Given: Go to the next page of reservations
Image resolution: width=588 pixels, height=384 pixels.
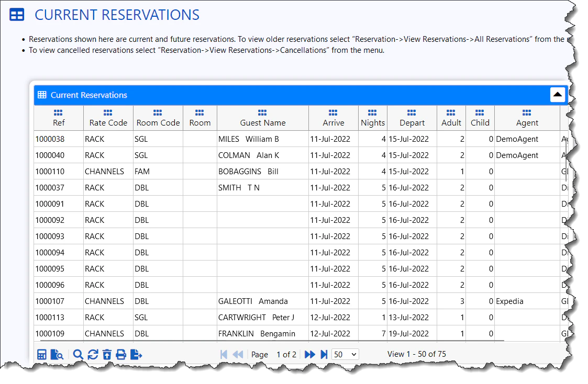Looking at the screenshot, I should click(309, 354).
